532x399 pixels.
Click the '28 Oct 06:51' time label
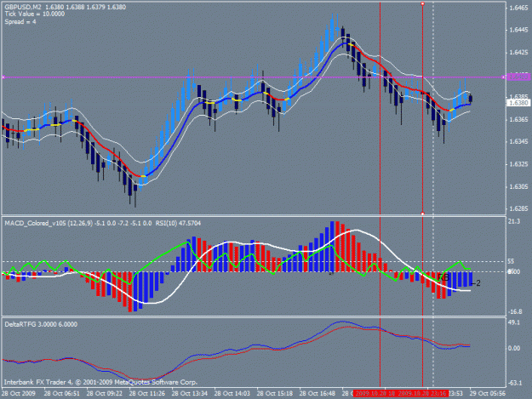[x=62, y=394]
